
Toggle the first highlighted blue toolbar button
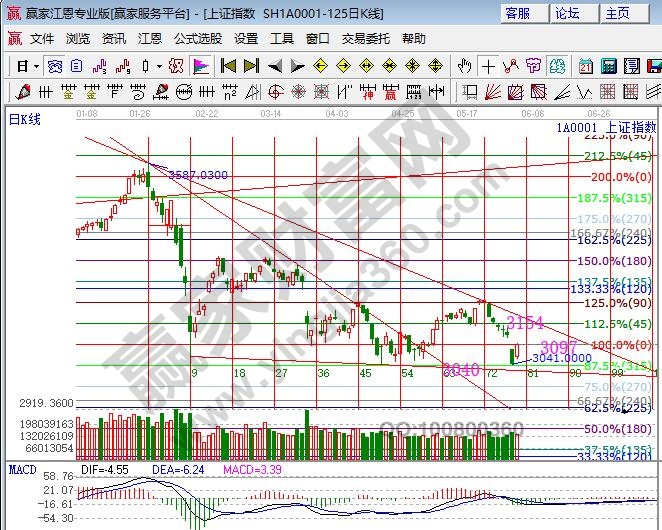tap(55, 66)
